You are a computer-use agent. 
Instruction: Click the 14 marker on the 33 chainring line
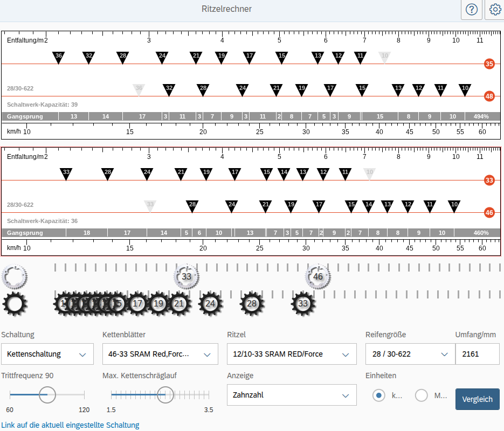pyautogui.click(x=284, y=173)
